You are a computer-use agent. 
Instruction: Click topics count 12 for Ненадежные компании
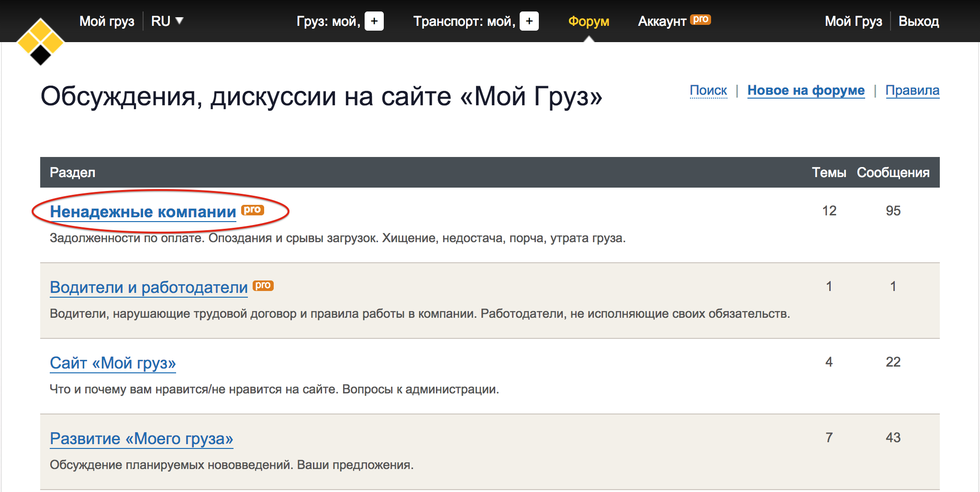[x=829, y=211]
